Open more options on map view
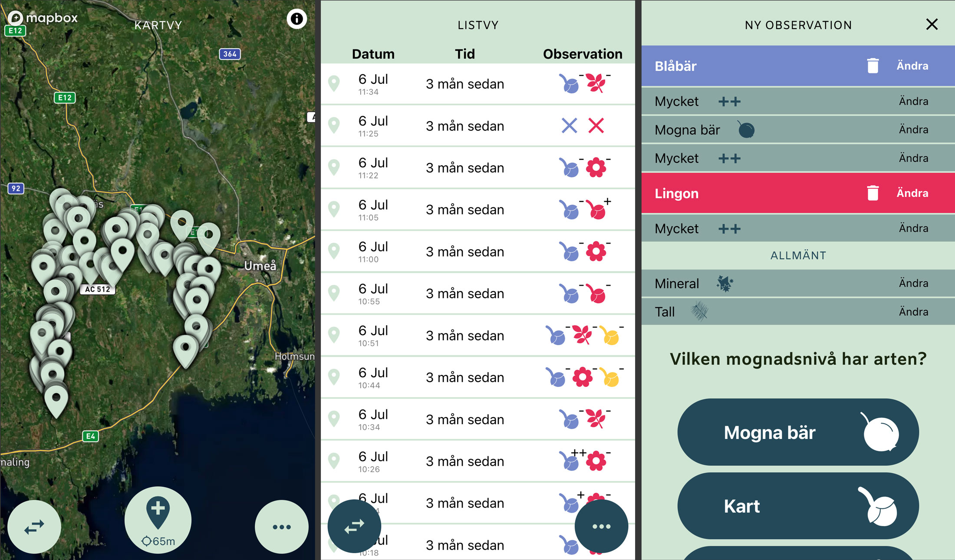This screenshot has width=955, height=560. click(282, 527)
